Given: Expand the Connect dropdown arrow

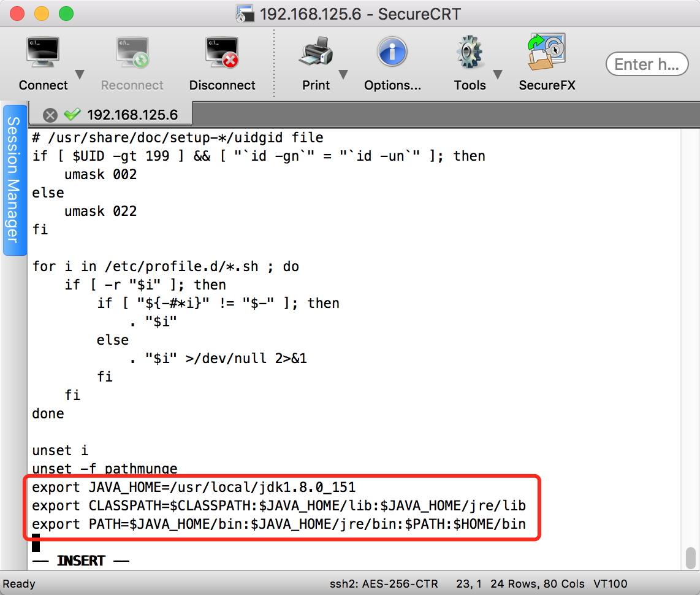Looking at the screenshot, I should 80,75.
